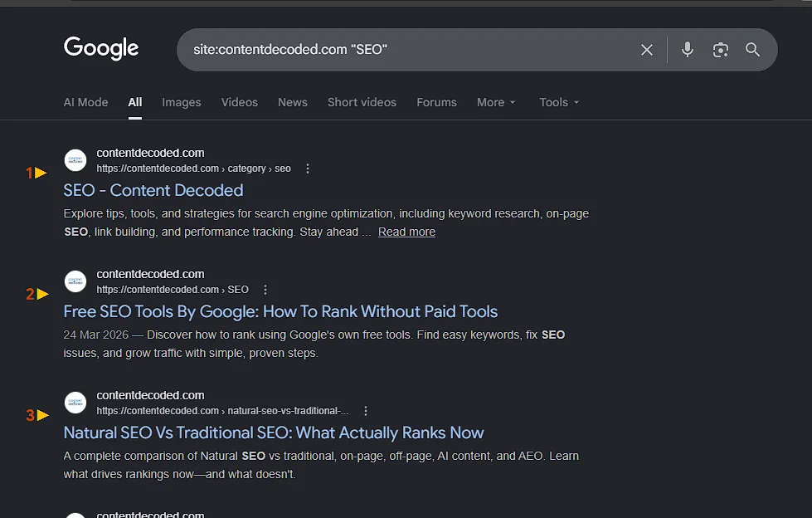Open three-dot menu for category seo result

click(x=308, y=169)
